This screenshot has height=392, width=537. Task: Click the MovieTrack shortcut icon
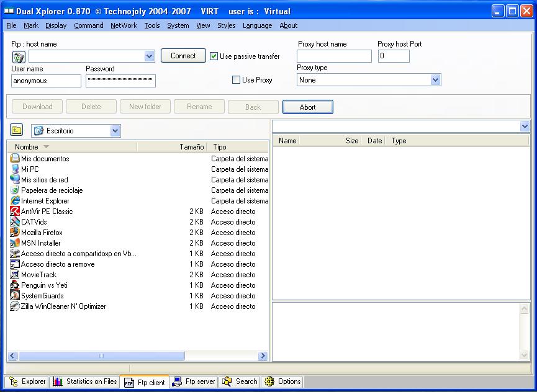pyautogui.click(x=15, y=275)
